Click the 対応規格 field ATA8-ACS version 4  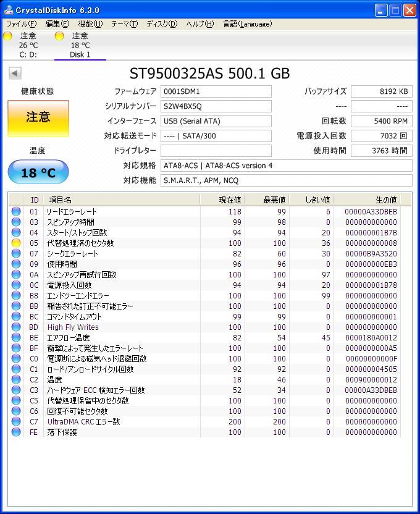click(x=287, y=166)
